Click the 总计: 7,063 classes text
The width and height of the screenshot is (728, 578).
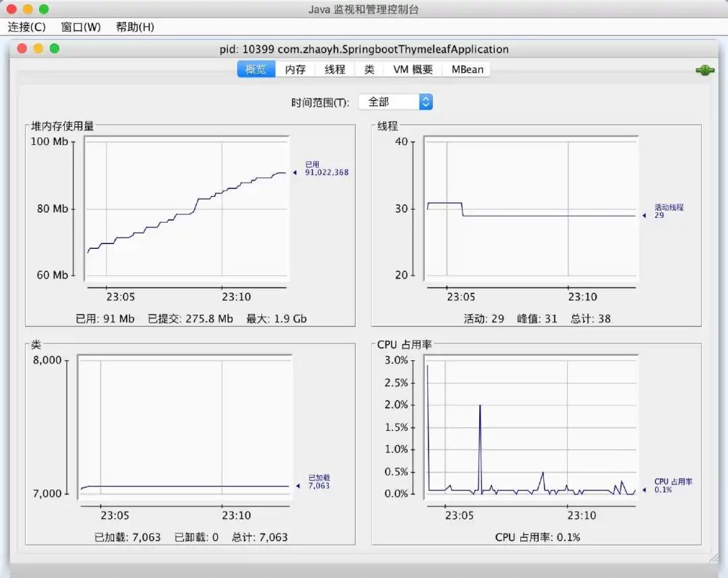coord(260,537)
